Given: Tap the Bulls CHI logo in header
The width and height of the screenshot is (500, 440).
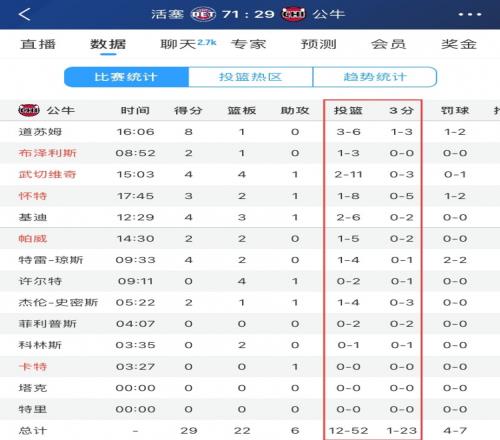Looking at the screenshot, I should [293, 14].
